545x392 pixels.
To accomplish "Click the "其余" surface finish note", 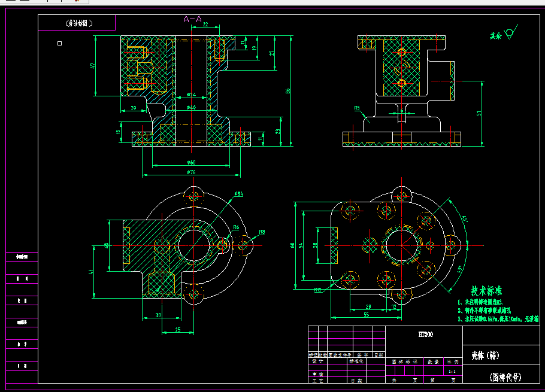I will pos(496,36).
